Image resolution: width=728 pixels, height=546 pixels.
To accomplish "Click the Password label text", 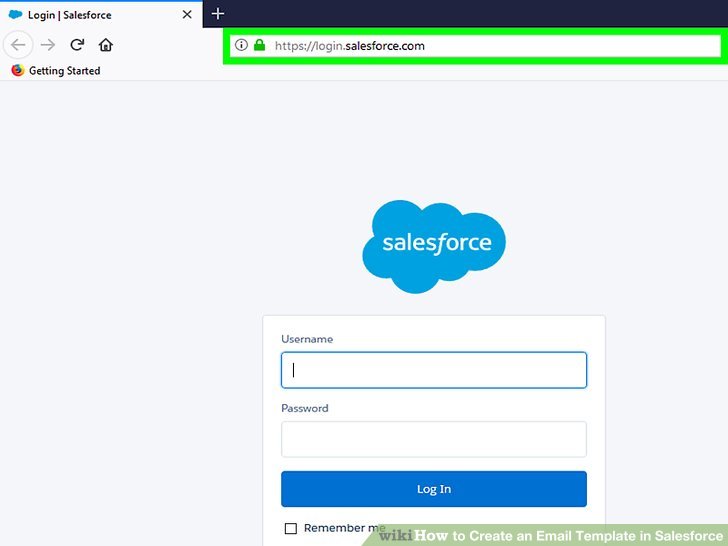I will (x=305, y=408).
